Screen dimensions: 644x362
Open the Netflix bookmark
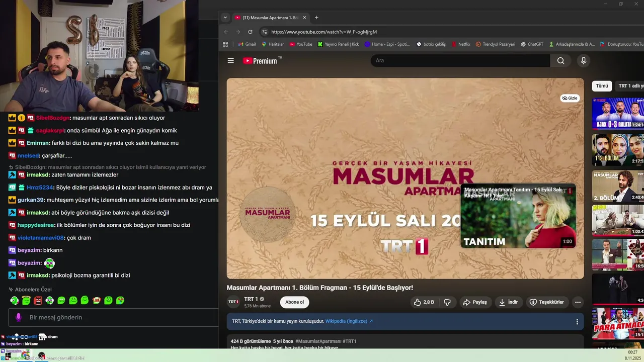click(461, 44)
